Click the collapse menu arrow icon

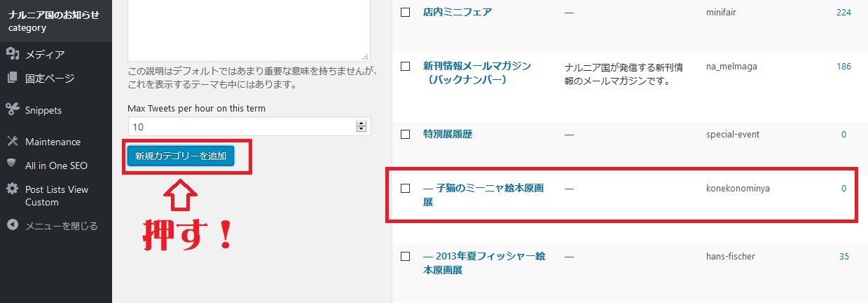(x=12, y=225)
